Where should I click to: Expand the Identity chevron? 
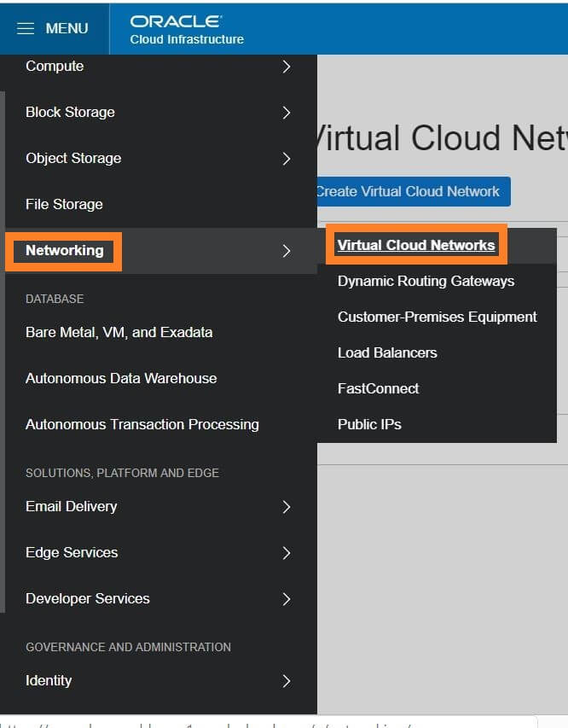[287, 681]
